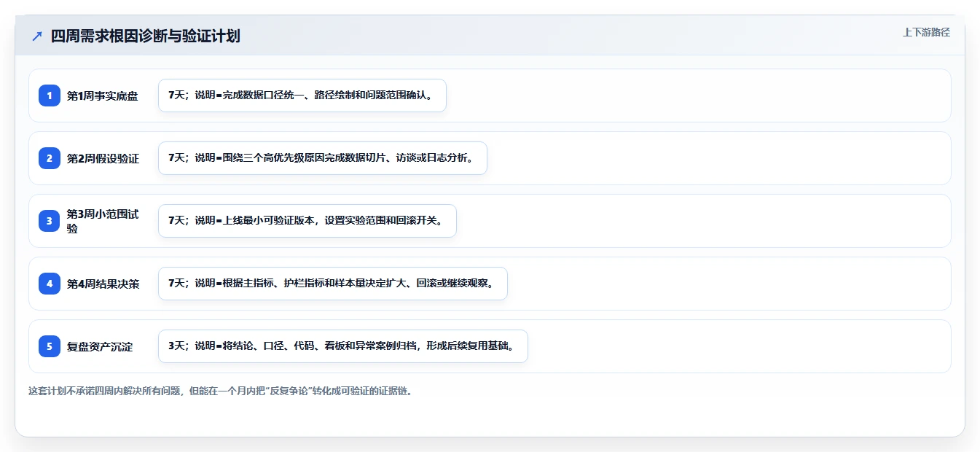Select step badge 4 for 第4周结果决策
This screenshot has height=452, width=980.
(x=50, y=284)
